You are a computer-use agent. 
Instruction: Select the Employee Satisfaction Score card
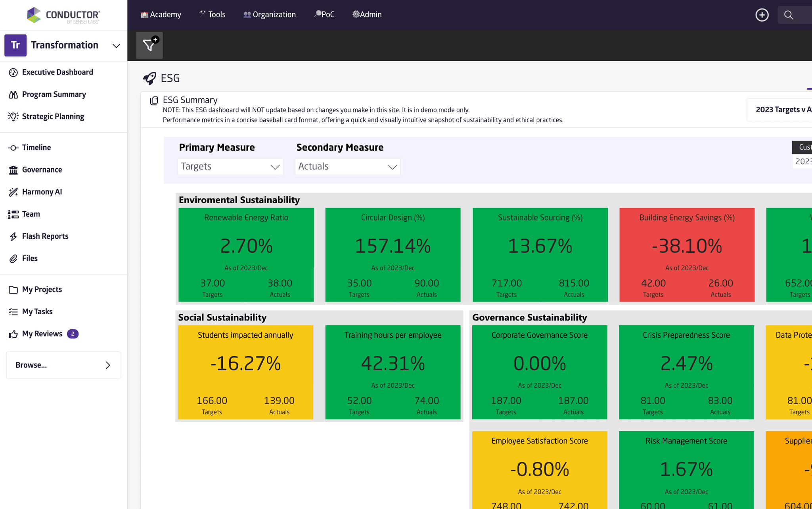click(x=540, y=470)
